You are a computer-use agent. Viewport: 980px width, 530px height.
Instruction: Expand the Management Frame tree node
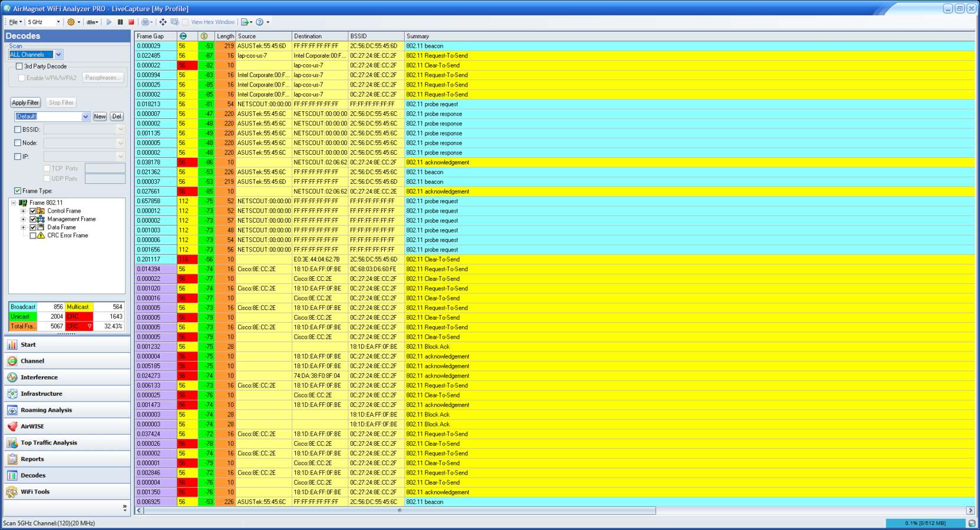(23, 219)
